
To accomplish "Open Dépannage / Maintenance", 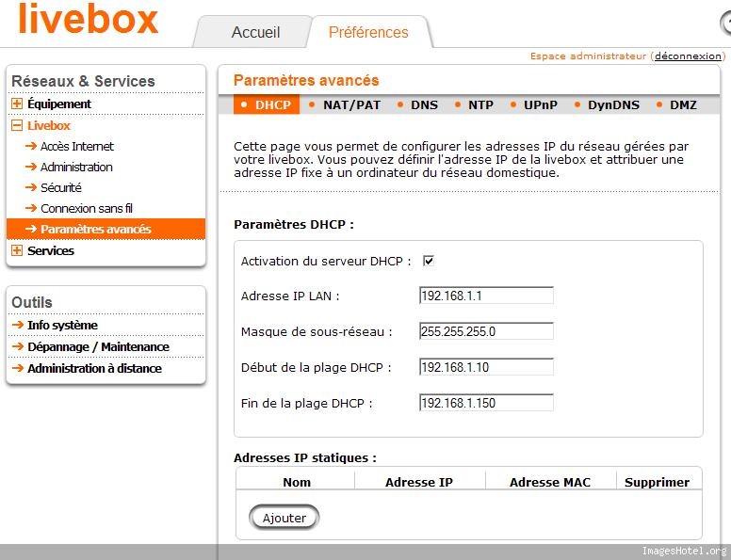I will point(98,346).
